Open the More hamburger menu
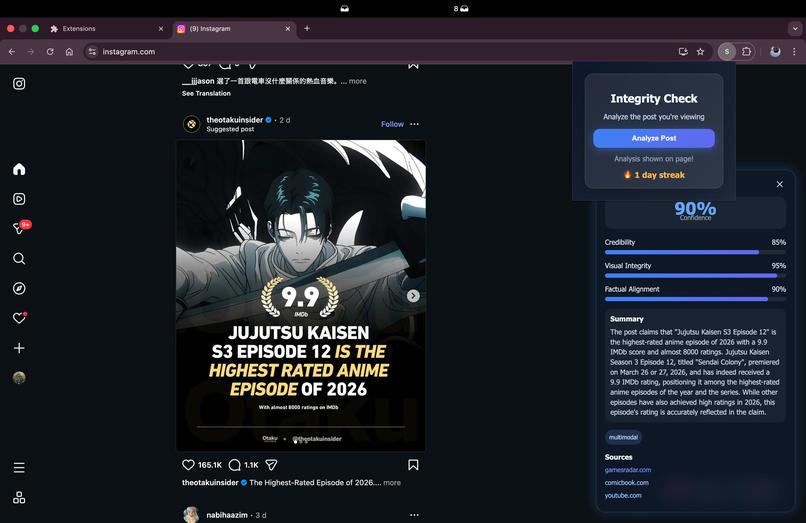The width and height of the screenshot is (806, 523). coord(19,467)
